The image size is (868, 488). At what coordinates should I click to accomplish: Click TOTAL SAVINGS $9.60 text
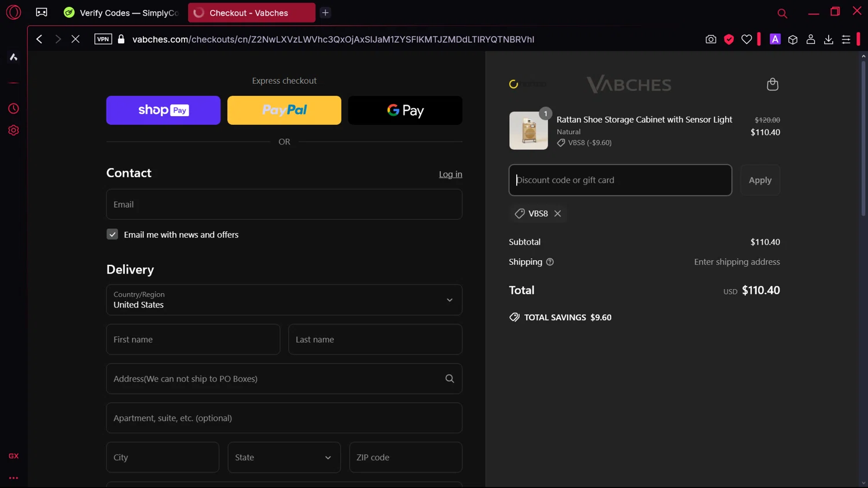(568, 317)
